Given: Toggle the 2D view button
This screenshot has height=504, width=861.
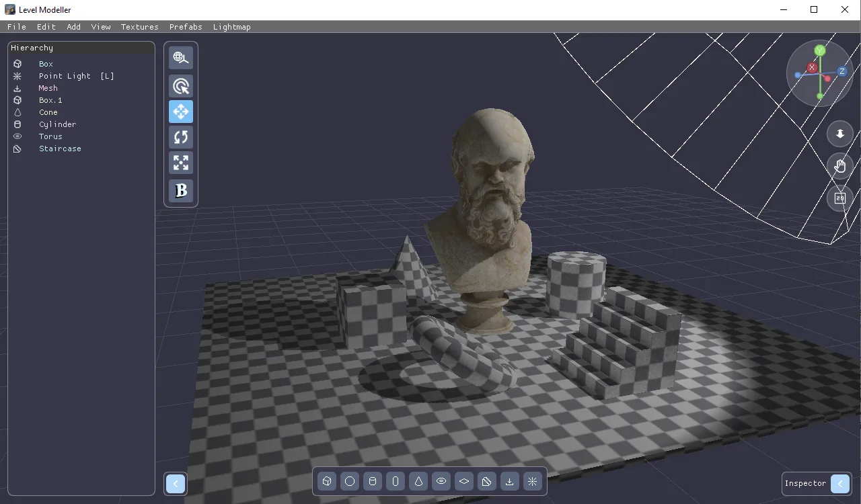Looking at the screenshot, I should (840, 198).
